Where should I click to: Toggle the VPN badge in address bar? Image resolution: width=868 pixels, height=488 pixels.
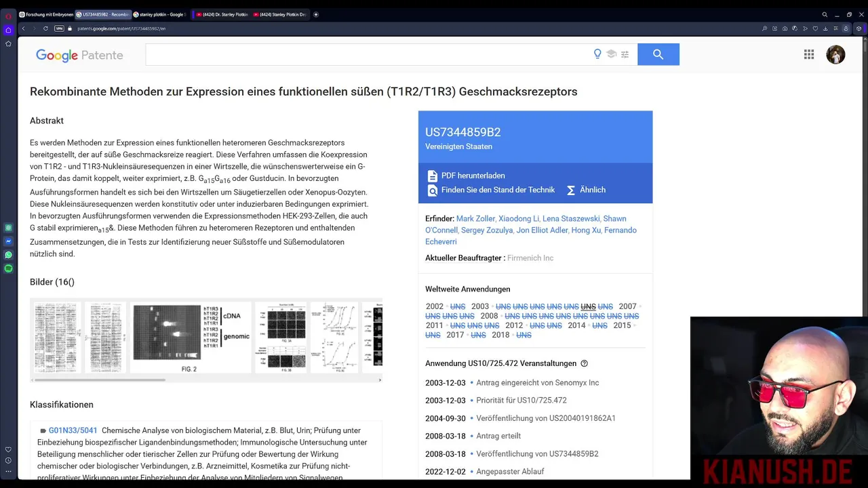tap(59, 28)
